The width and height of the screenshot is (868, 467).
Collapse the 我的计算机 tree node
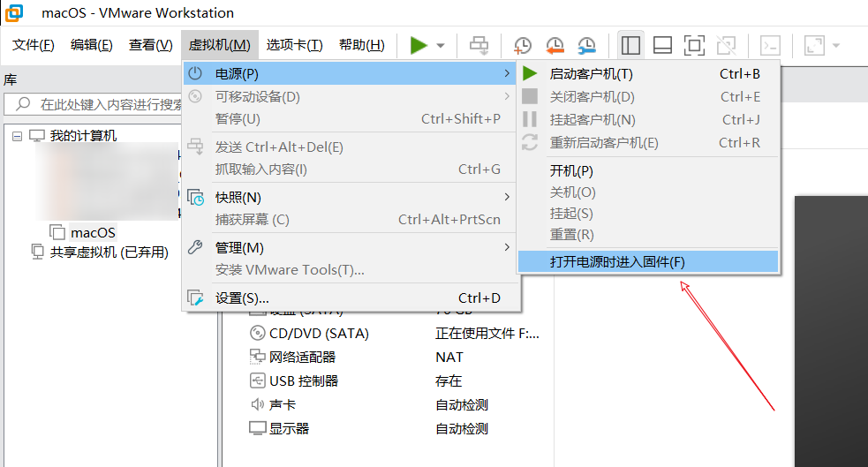[18, 136]
